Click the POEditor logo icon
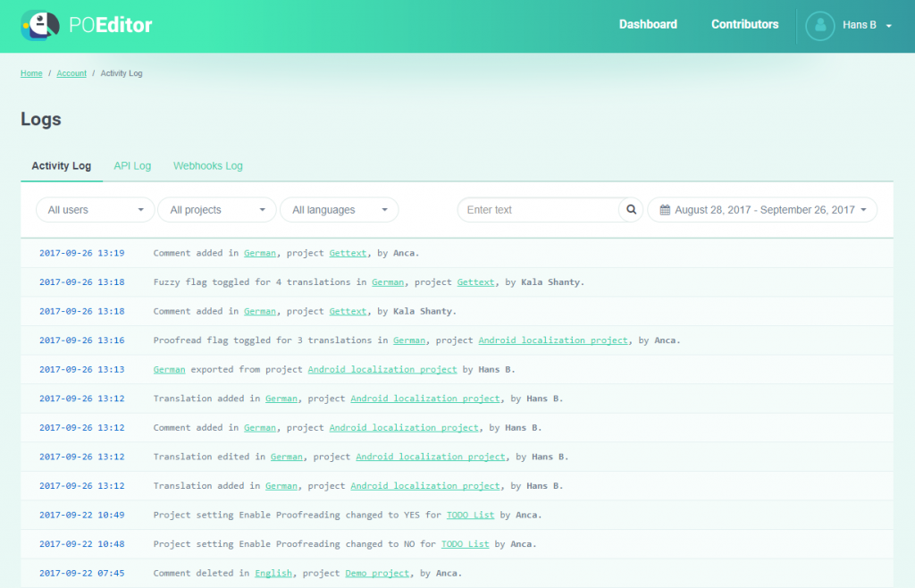Screen dimensions: 915x588 coord(38,24)
